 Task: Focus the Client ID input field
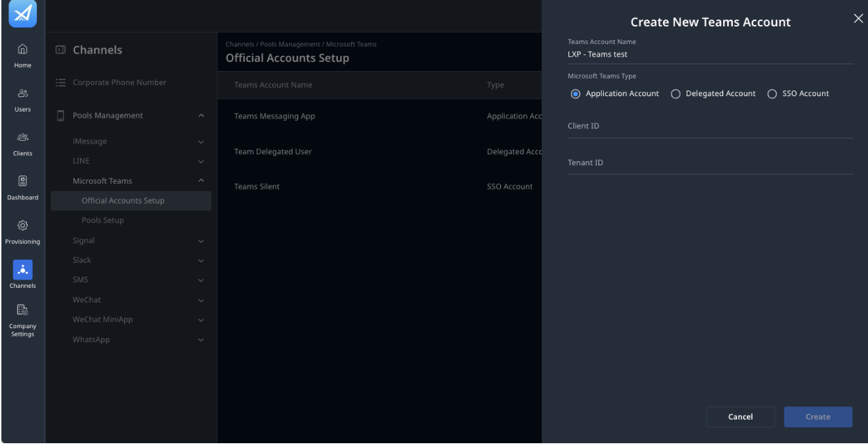711,126
